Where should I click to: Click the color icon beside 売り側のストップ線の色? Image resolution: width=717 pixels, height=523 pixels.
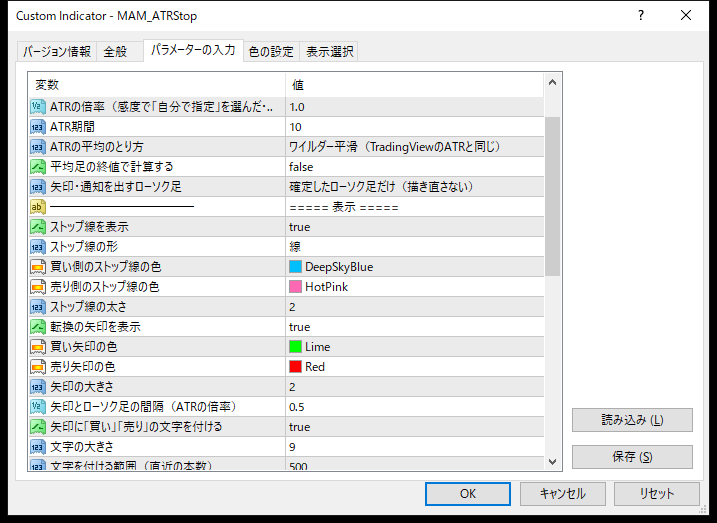coord(38,287)
